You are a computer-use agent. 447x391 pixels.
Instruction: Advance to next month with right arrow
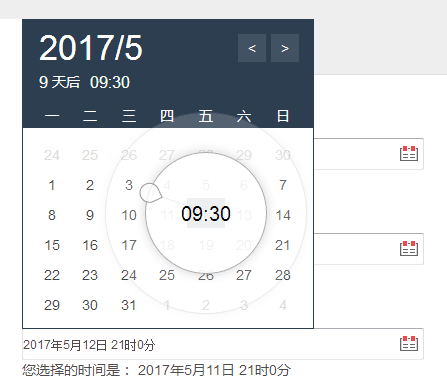coord(285,48)
